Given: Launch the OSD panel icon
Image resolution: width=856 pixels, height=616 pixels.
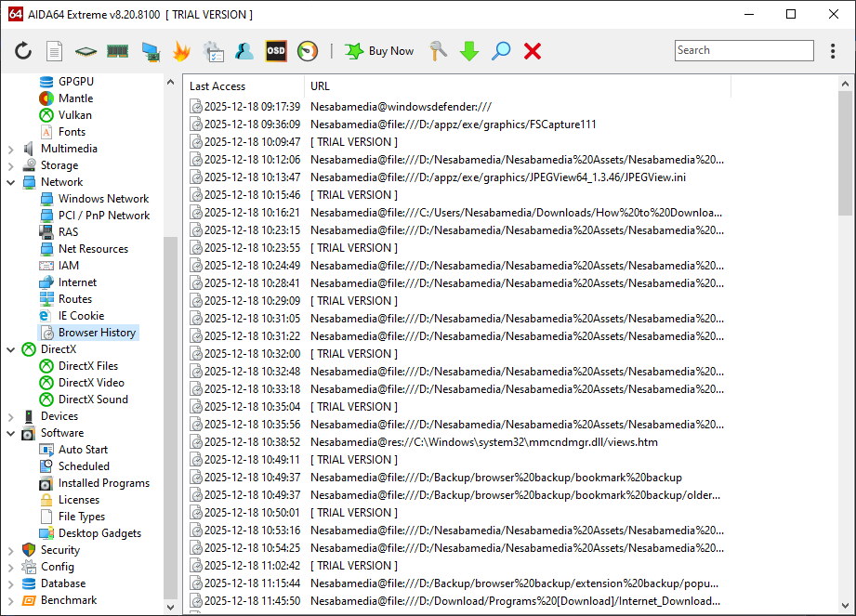Looking at the screenshot, I should coord(276,51).
